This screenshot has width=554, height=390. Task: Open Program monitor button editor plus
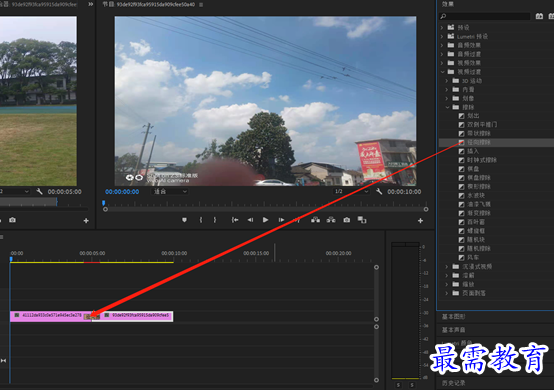[420, 221]
